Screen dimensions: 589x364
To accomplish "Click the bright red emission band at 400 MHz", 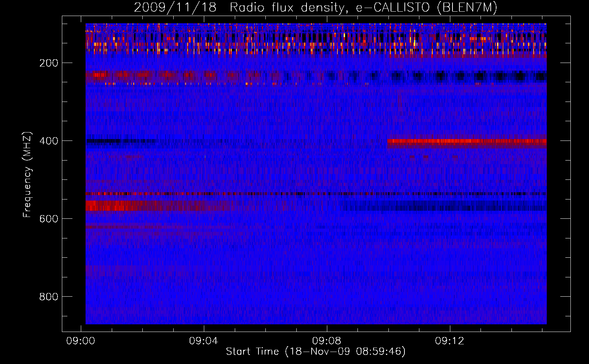I will click(467, 143).
